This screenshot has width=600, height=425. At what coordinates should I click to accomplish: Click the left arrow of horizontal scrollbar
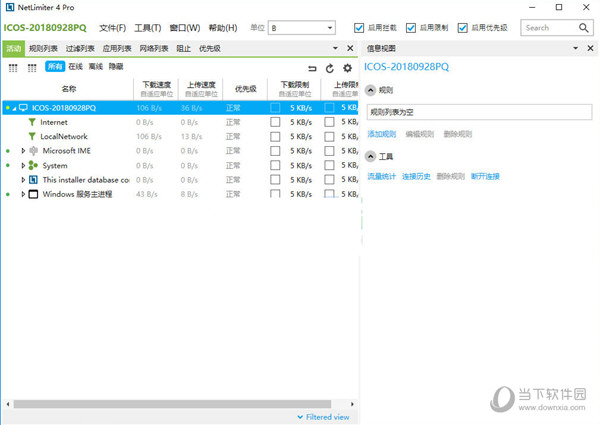[x=8, y=404]
